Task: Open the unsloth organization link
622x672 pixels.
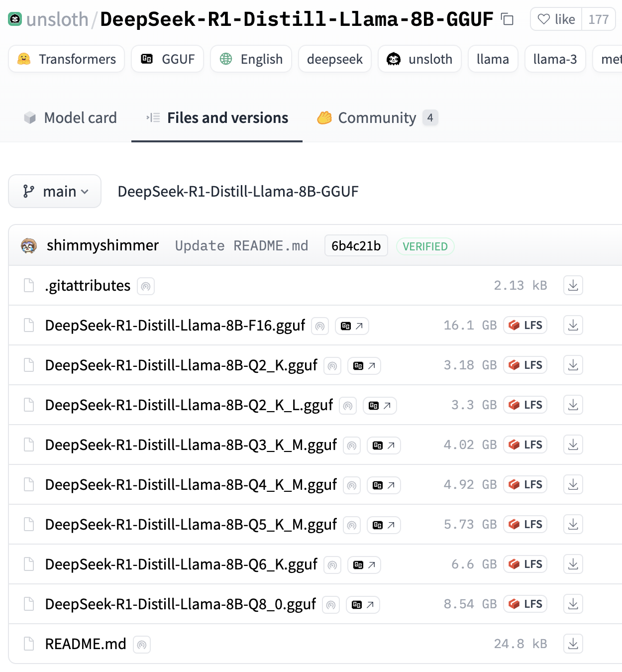Action: click(x=57, y=19)
